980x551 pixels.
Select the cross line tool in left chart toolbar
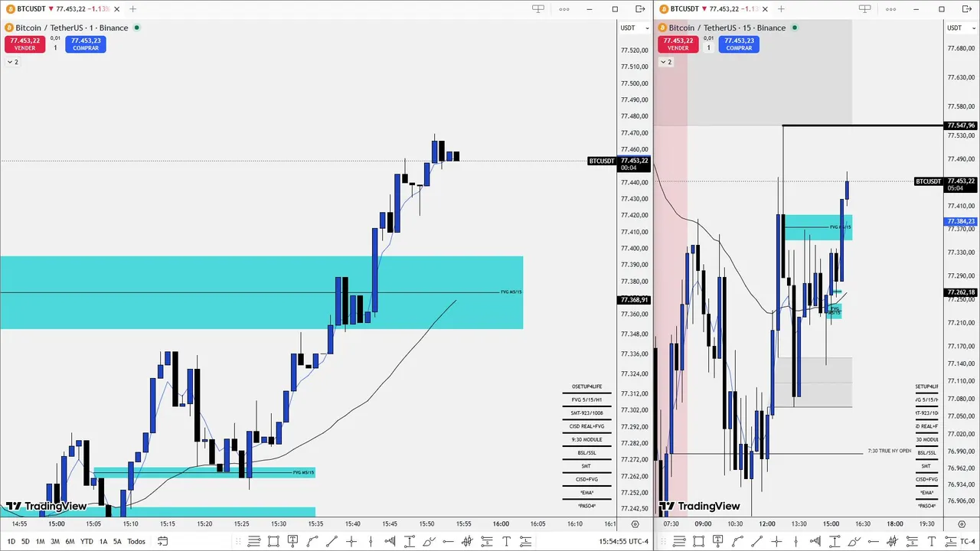tap(351, 541)
